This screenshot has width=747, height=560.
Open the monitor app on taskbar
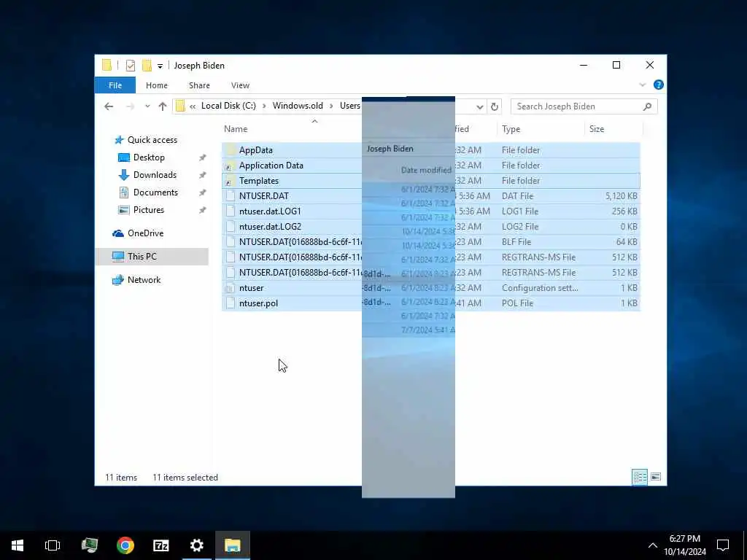pos(89,545)
